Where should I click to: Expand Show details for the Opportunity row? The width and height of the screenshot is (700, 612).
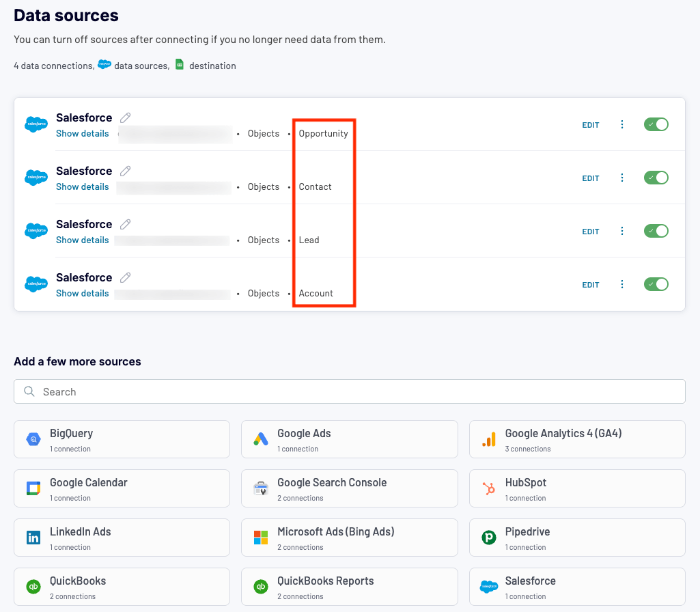(83, 133)
